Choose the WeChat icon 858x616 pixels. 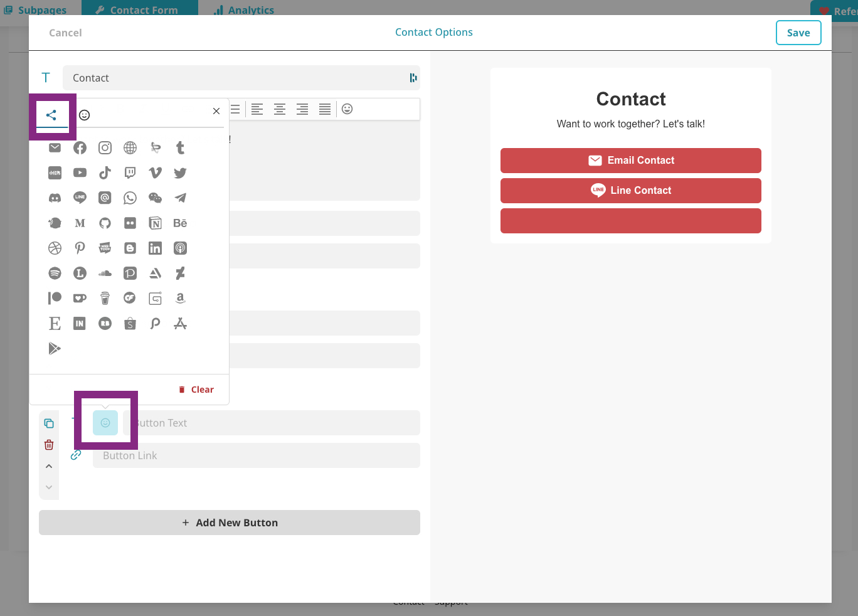(156, 198)
